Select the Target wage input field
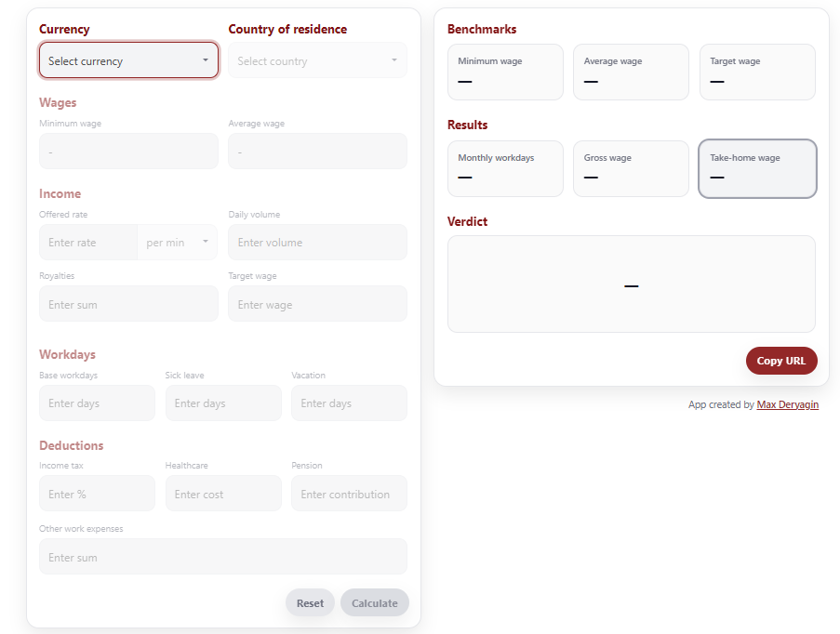The width and height of the screenshot is (840, 634). tap(317, 304)
